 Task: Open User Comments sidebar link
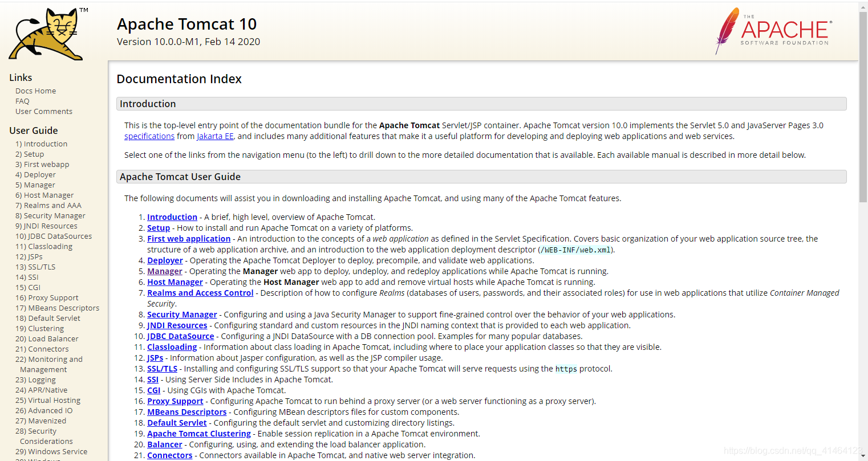coord(44,111)
